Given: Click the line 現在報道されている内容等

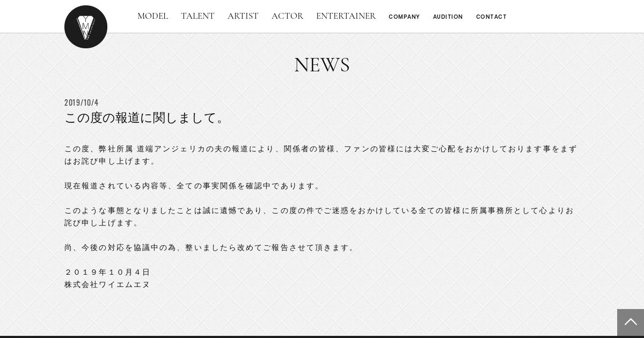Looking at the screenshot, I should 193,186.
